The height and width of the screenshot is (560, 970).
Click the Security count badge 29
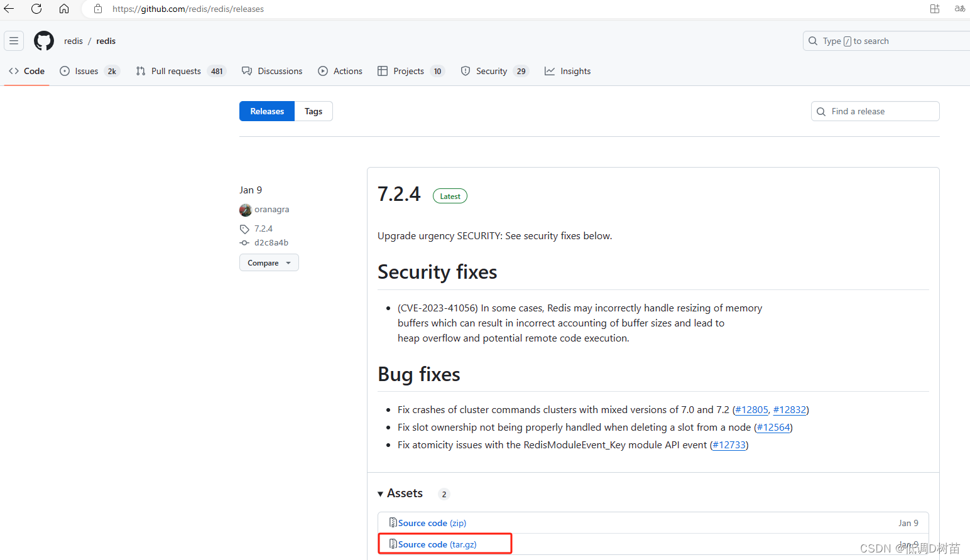[521, 71]
